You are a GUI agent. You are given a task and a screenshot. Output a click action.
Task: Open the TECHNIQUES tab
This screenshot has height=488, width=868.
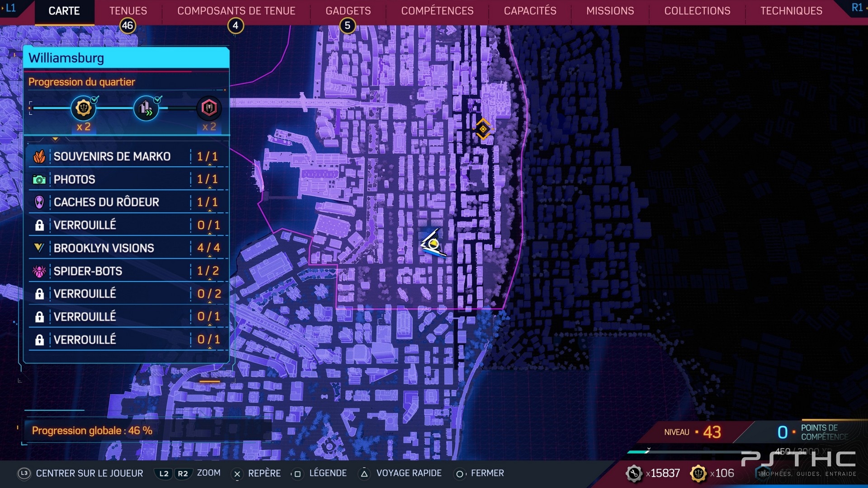[791, 11]
